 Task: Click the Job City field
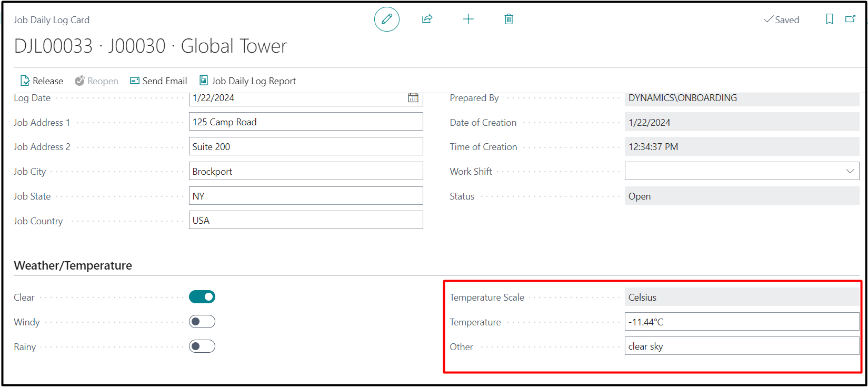305,172
